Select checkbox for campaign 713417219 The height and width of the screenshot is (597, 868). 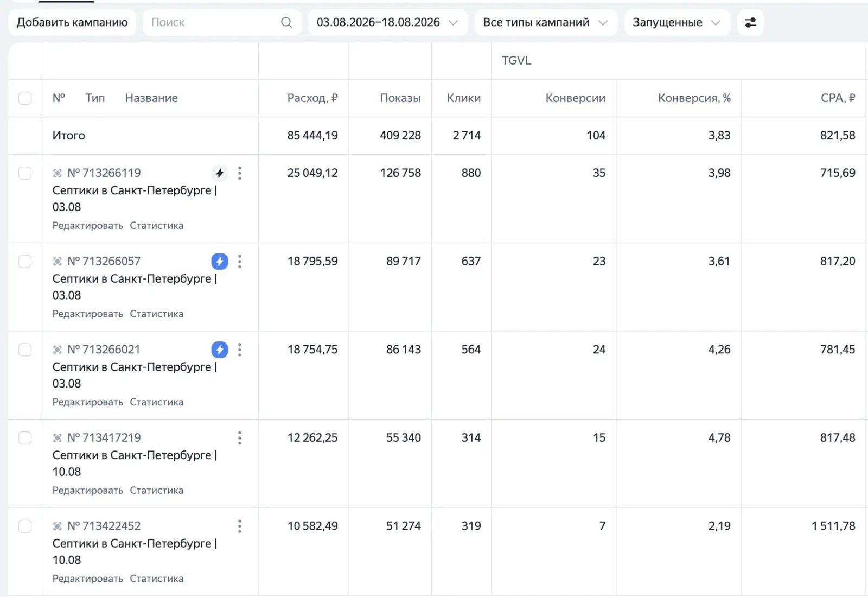click(25, 438)
